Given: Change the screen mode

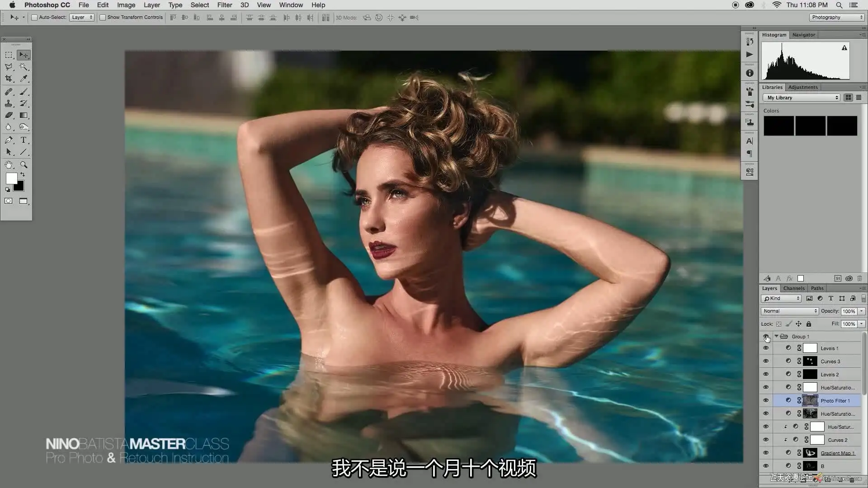Looking at the screenshot, I should [x=24, y=201].
